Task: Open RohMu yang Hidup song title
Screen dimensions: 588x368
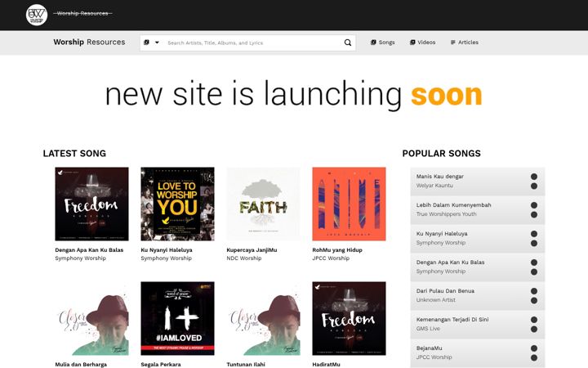Action: coord(337,249)
